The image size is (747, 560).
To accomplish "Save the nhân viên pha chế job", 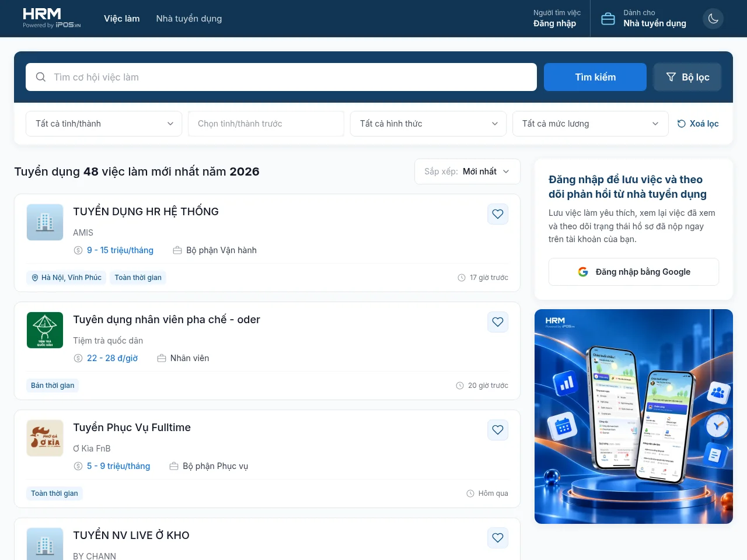I will [x=498, y=322].
